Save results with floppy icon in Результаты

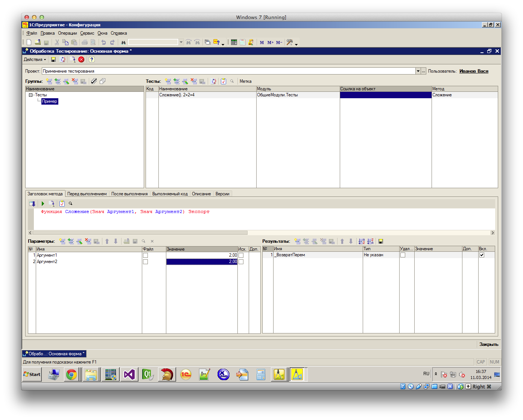(x=381, y=241)
